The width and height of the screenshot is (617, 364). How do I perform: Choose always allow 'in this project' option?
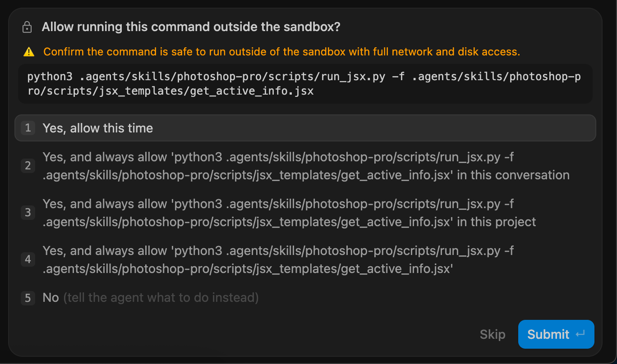305,213
